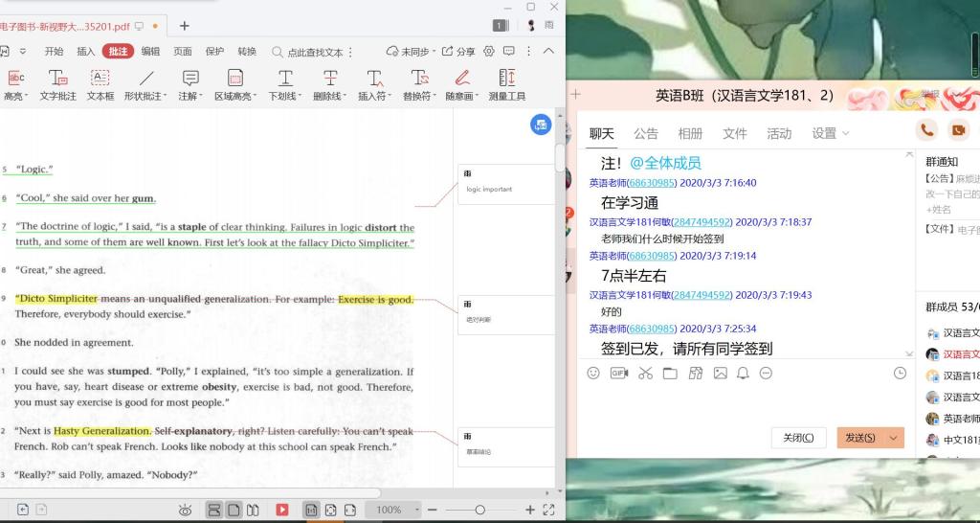
Task: Click the emoji icon in chat toolbar
Action: [x=593, y=373]
